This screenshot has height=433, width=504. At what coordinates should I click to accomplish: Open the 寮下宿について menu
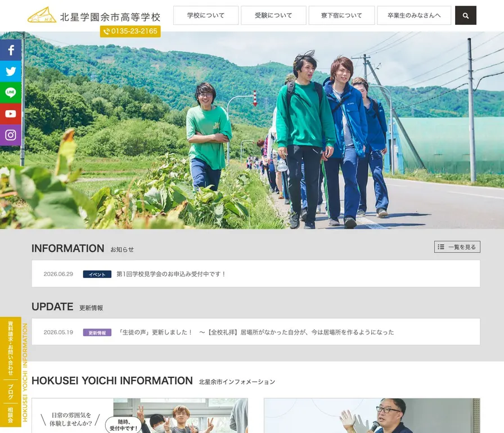coord(341,15)
